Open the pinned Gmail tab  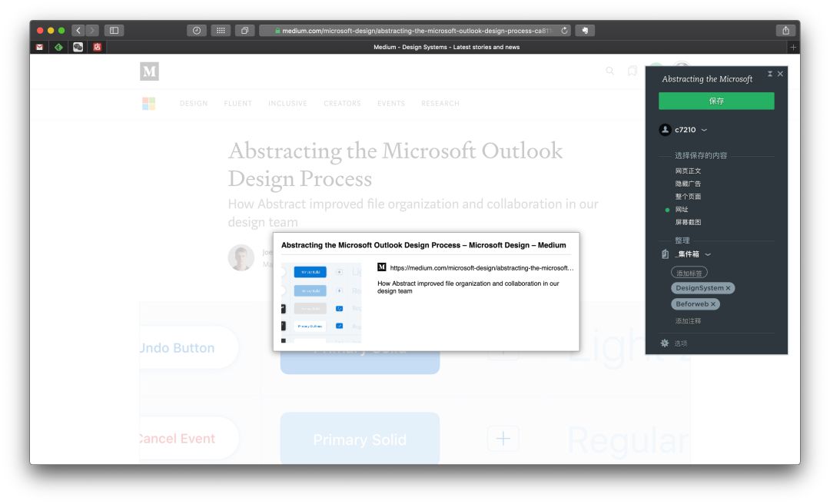point(39,47)
